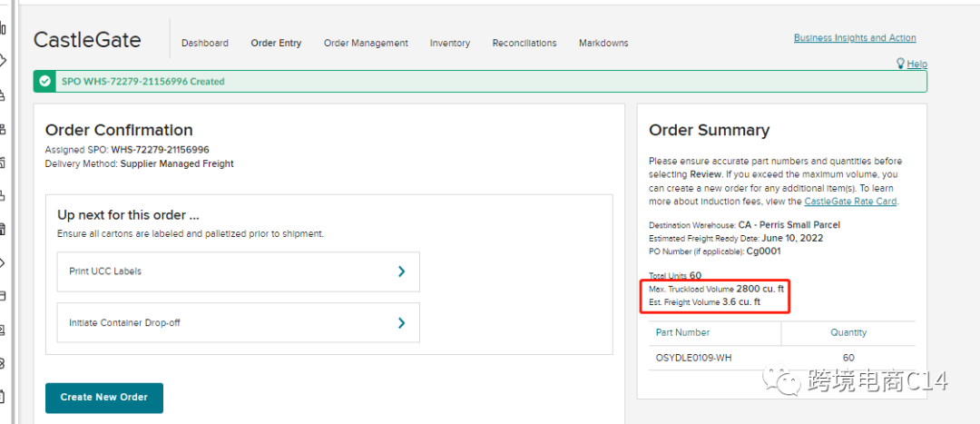The image size is (980, 424).
Task: Open the Dashboard tab
Action: pyautogui.click(x=205, y=43)
